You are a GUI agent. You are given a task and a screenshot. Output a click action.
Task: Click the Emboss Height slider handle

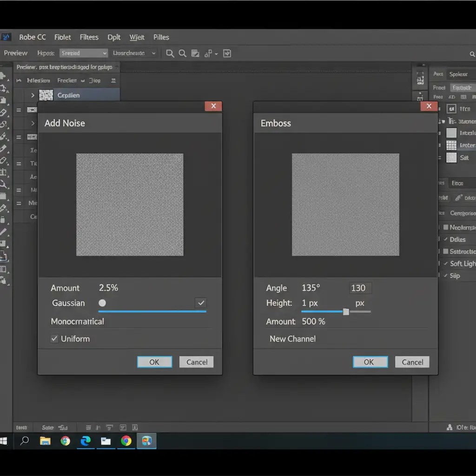point(346,312)
